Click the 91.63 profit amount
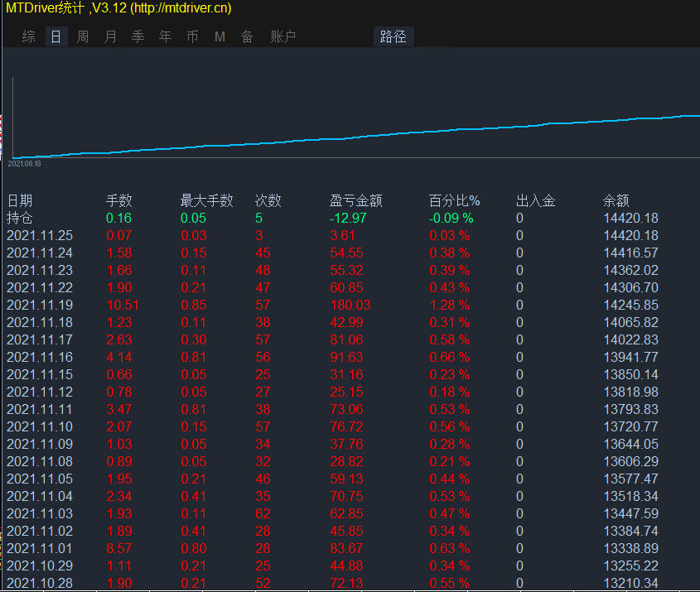This screenshot has height=592, width=700. coord(347,358)
